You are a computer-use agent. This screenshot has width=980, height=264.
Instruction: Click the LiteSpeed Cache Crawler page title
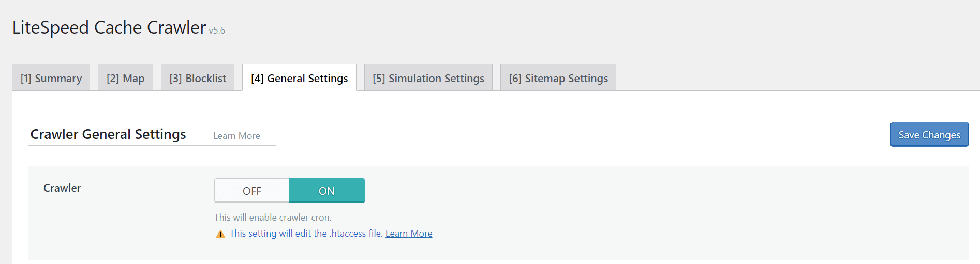tap(109, 27)
